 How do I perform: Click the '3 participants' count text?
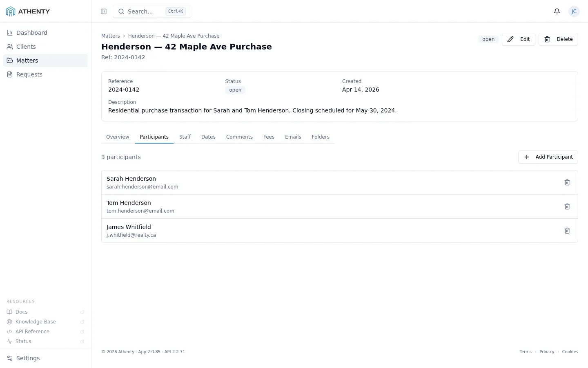121,157
